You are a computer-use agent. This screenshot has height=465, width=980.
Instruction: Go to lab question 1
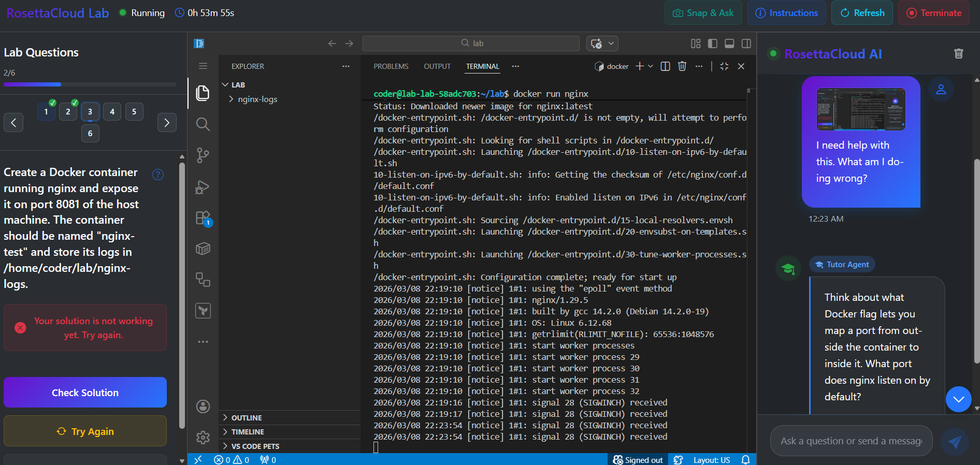coord(46,111)
